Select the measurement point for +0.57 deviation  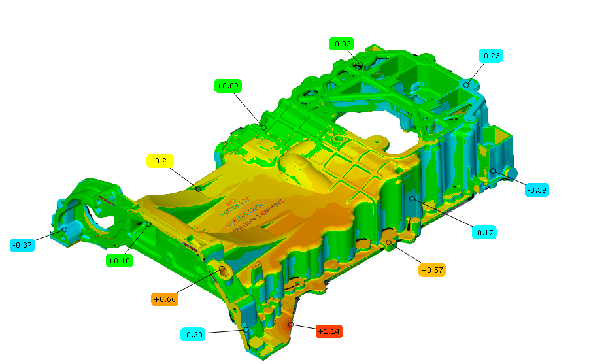click(389, 243)
